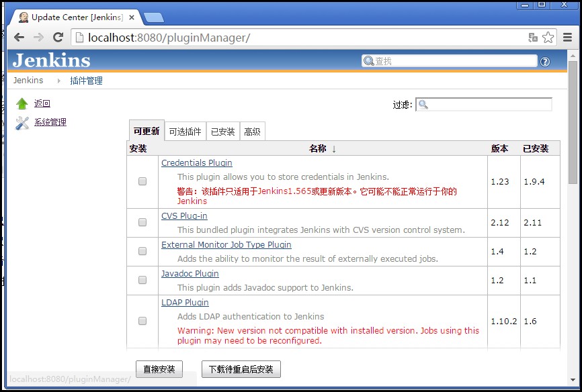The width and height of the screenshot is (582, 392).
Task: Click the scrollbar down arrow
Action: 573,380
